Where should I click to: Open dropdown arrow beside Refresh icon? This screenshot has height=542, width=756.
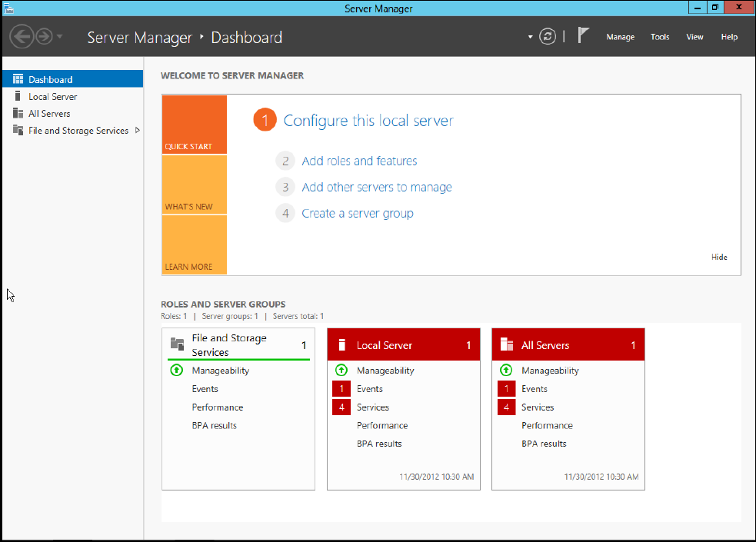pos(531,37)
